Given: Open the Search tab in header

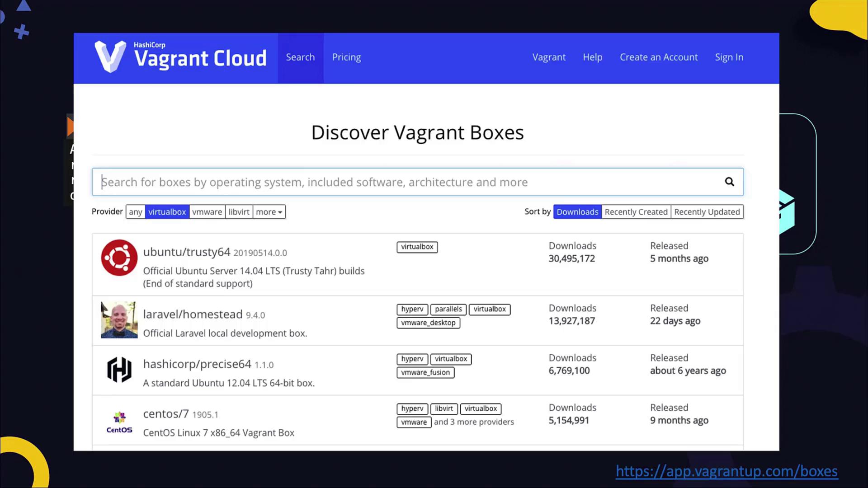Looking at the screenshot, I should [x=300, y=57].
